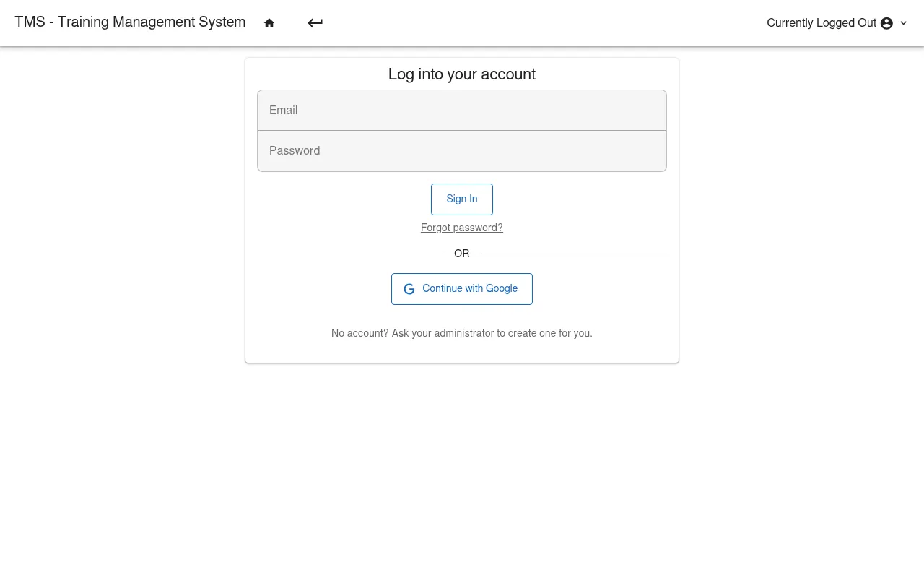Focus the Email input field

pos(462,111)
